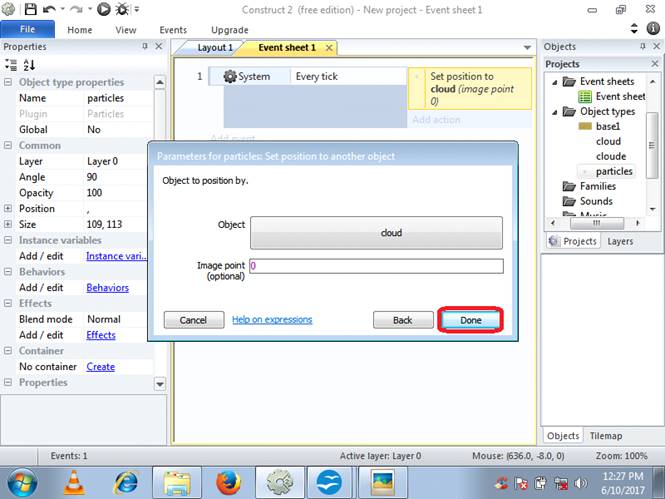Open the Construct 2 gear logo menu
Screen dimensions: 665x499
click(x=8, y=9)
